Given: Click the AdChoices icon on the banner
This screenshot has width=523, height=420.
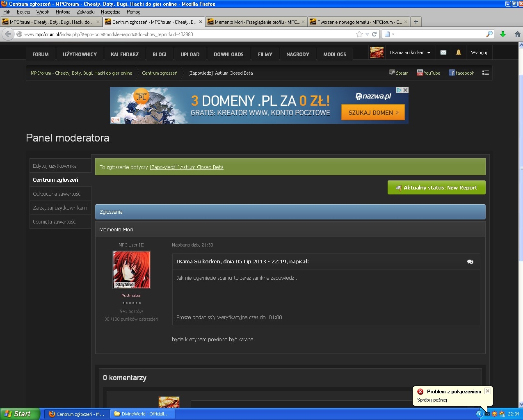Looking at the screenshot, I should (x=399, y=90).
